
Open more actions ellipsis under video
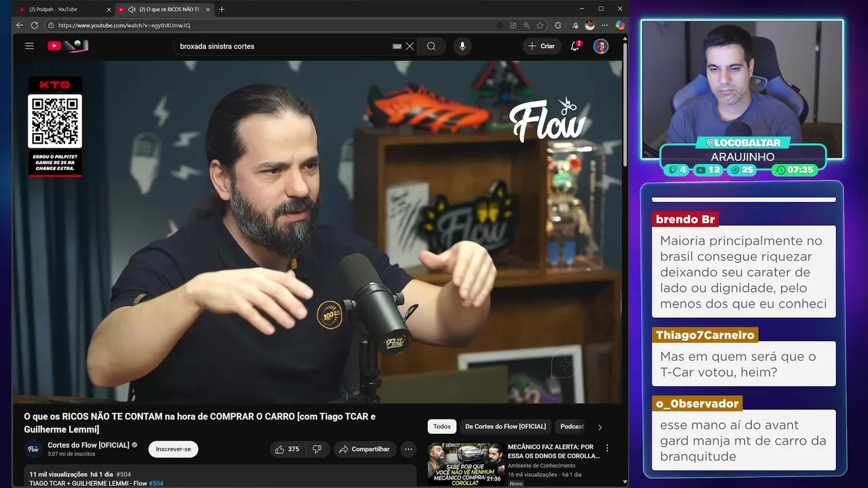[408, 449]
